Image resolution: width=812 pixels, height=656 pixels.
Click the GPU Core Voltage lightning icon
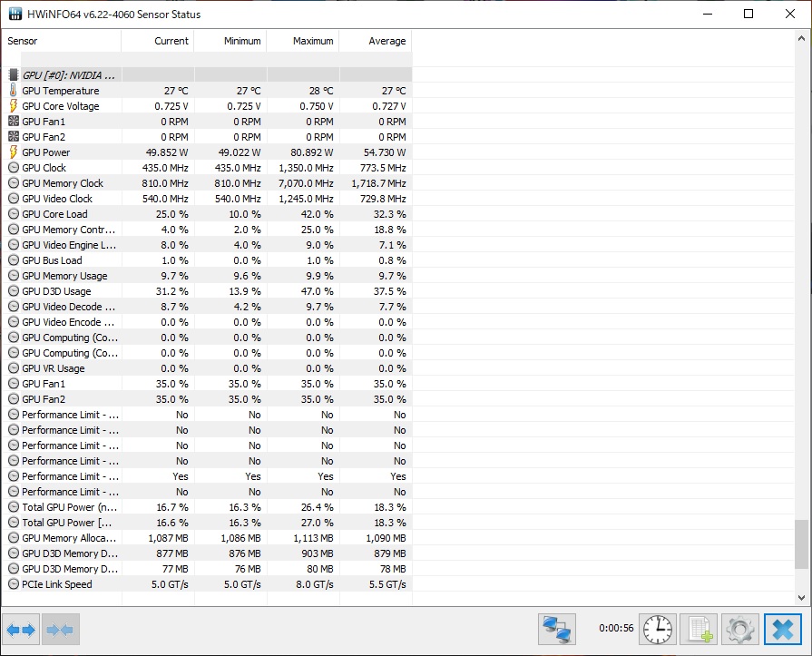coord(14,105)
